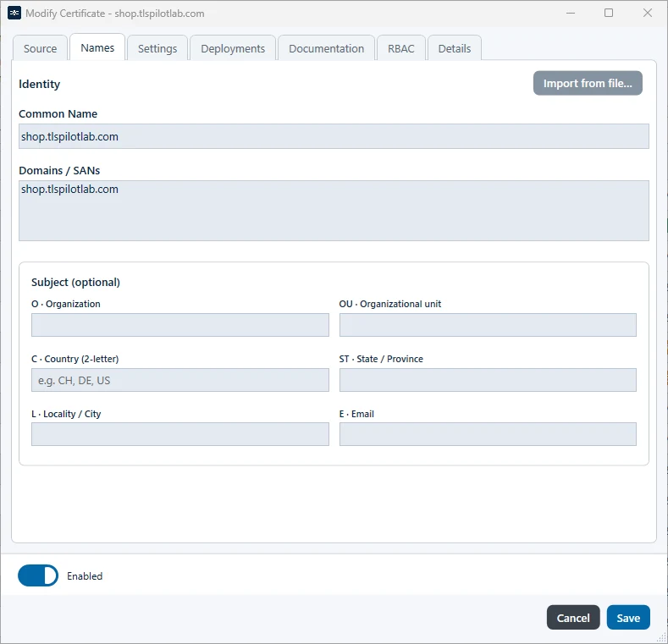Select the Names tab
Image resolution: width=668 pixels, height=644 pixels.
(97, 47)
